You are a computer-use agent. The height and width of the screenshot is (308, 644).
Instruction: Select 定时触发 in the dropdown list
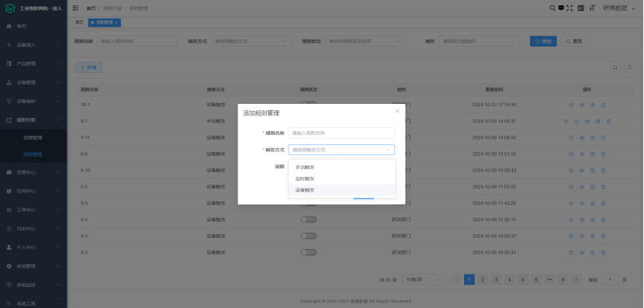[x=341, y=178]
